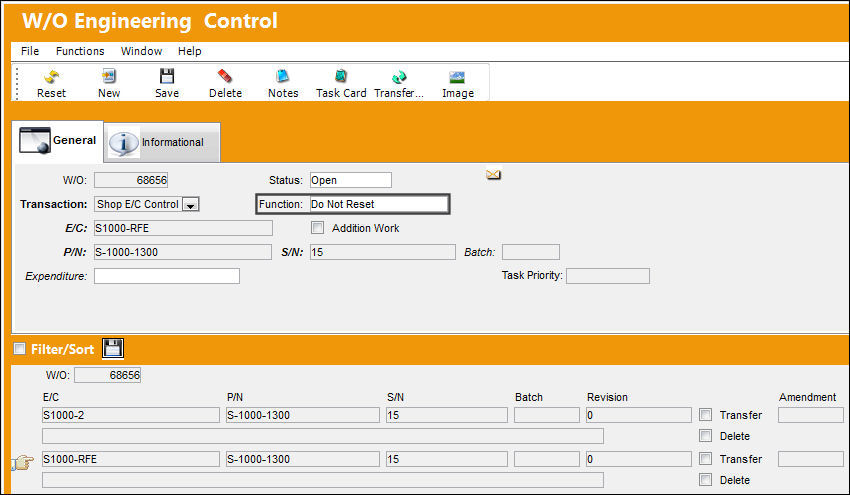This screenshot has width=850, height=495.
Task: Click the E/C column header in the list
Action: (x=50, y=397)
